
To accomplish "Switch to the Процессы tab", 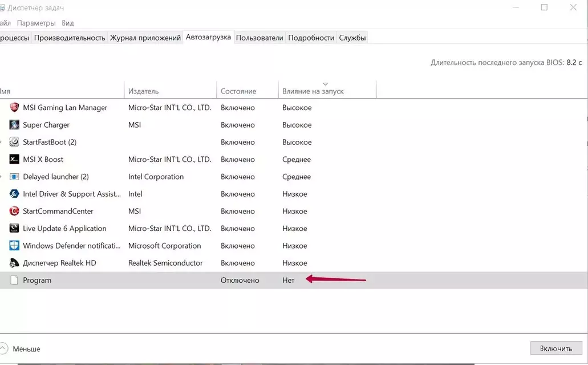I will 15,38.
